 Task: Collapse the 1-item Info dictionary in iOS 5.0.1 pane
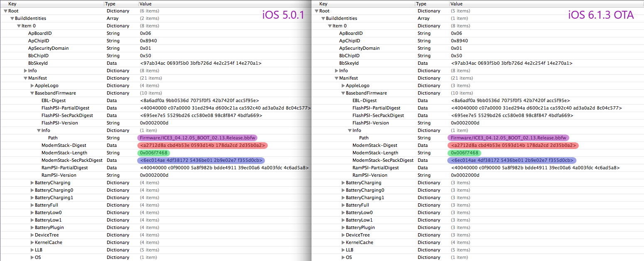pyautogui.click(x=39, y=130)
